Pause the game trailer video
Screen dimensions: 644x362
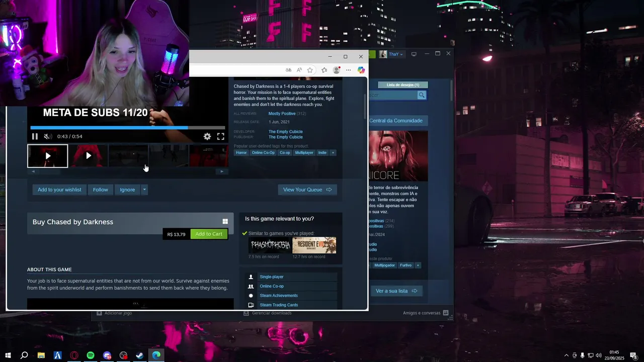point(35,136)
